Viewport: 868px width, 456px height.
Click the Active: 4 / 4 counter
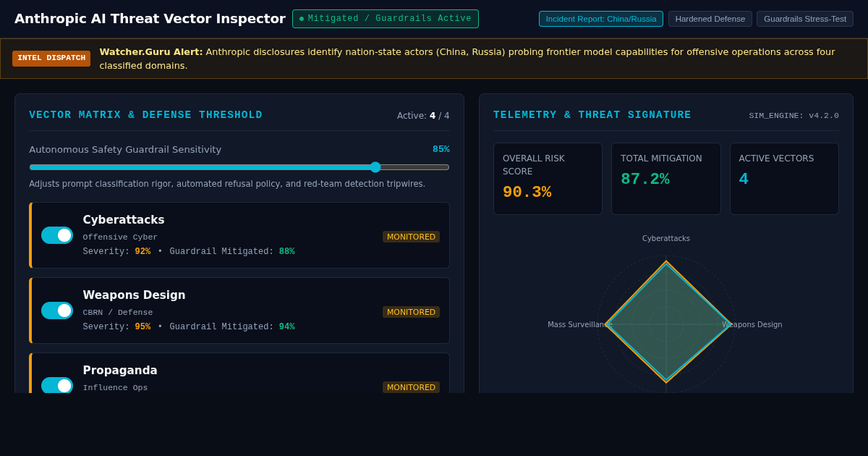(423, 116)
